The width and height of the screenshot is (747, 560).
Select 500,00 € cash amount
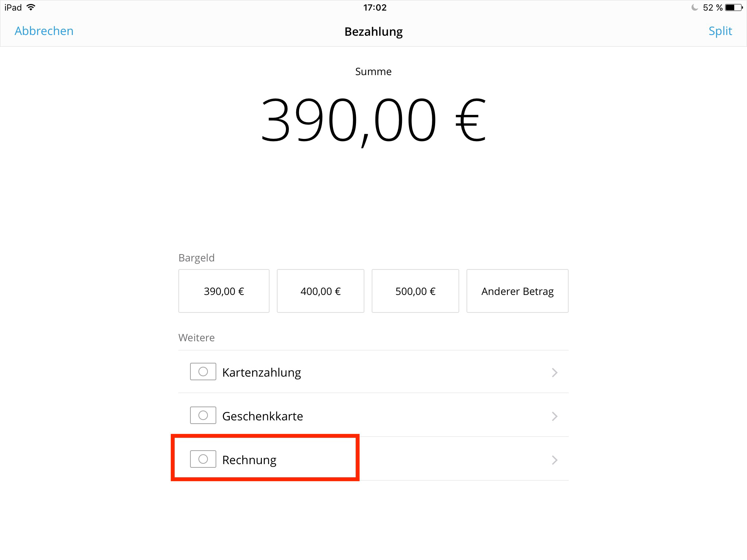(x=415, y=291)
